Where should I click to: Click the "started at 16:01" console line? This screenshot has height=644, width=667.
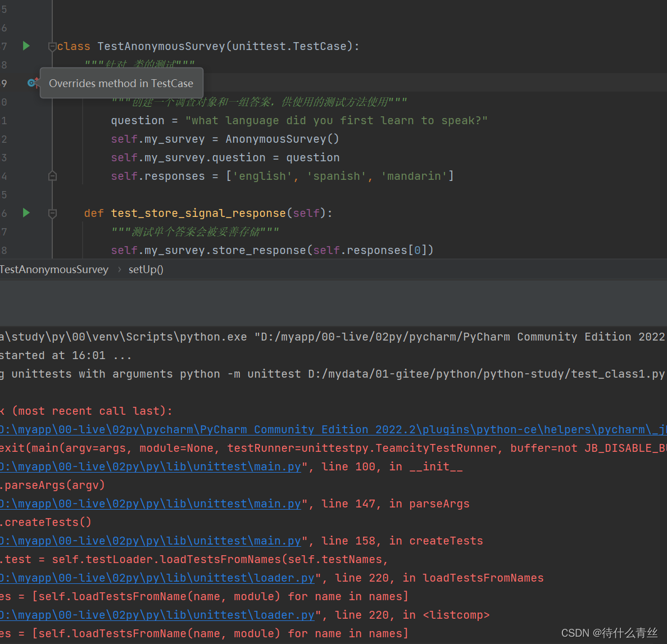coord(66,356)
